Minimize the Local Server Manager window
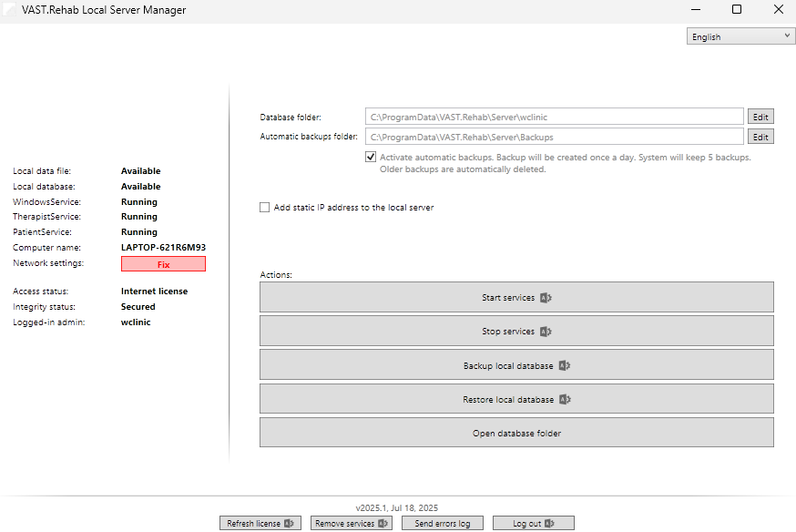The width and height of the screenshot is (796, 532). click(696, 10)
